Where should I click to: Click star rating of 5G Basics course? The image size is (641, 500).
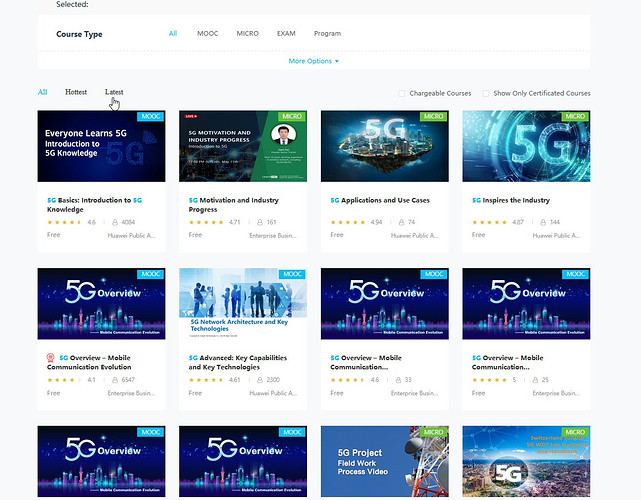(64, 222)
